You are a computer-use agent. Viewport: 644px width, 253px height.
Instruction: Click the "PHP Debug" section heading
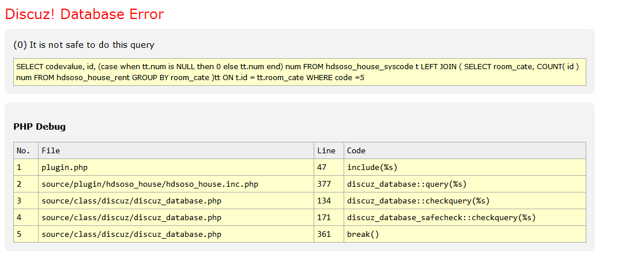point(39,126)
